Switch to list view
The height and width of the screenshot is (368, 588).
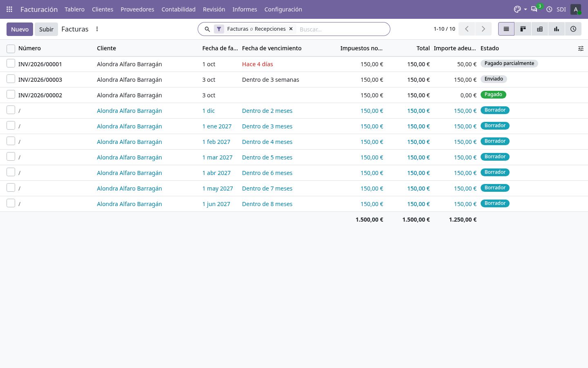506,29
